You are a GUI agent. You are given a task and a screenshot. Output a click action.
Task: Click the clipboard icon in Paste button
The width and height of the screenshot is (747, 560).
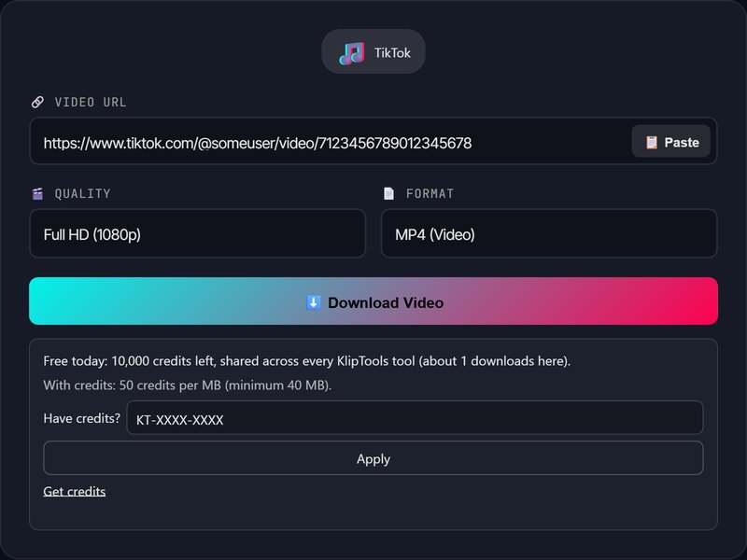(651, 143)
